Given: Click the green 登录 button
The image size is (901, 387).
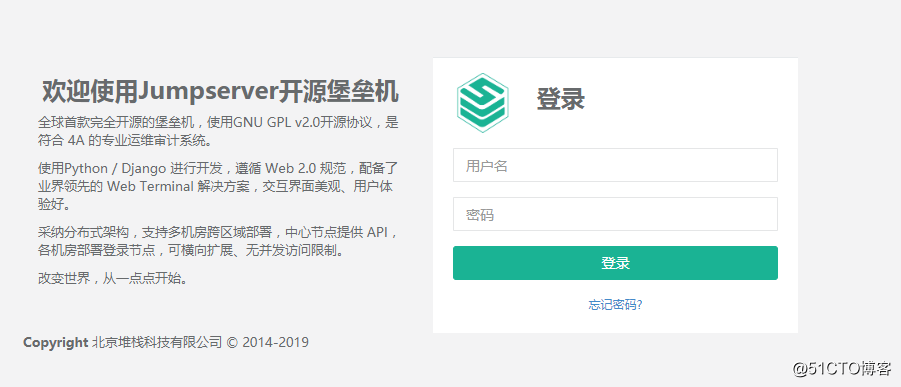Looking at the screenshot, I should [x=615, y=263].
